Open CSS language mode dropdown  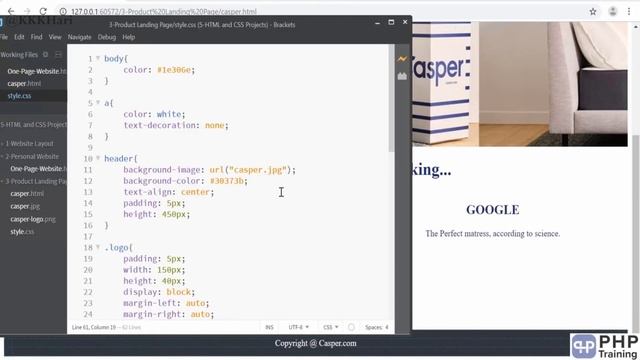pyautogui.click(x=330, y=327)
